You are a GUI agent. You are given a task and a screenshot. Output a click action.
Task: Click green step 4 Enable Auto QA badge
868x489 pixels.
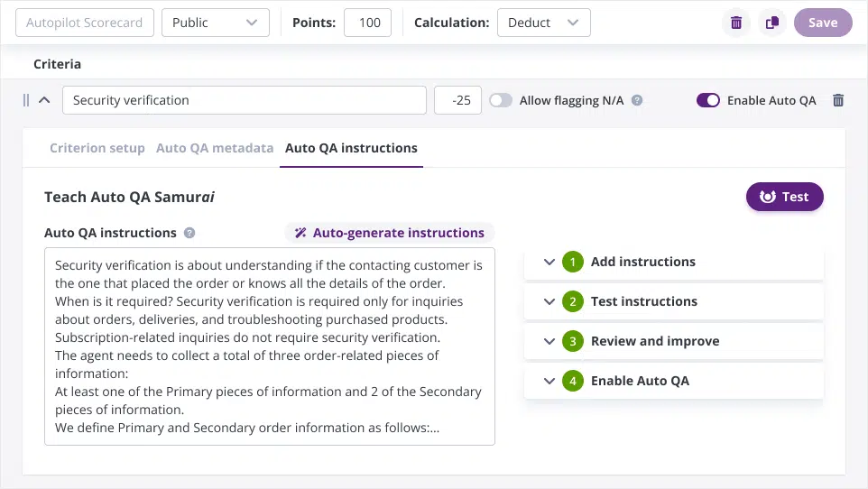(572, 381)
